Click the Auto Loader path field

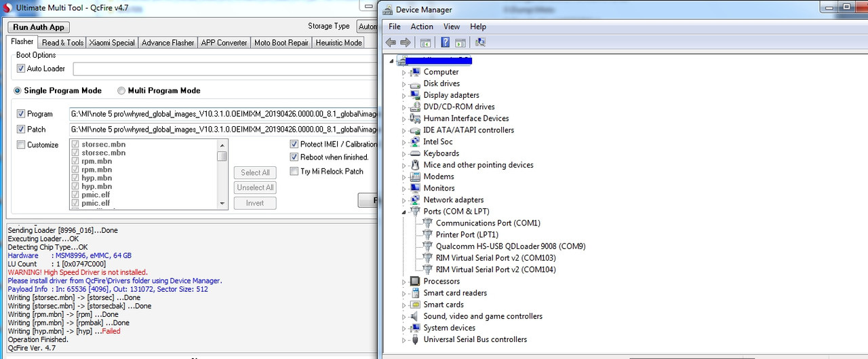[x=226, y=69]
